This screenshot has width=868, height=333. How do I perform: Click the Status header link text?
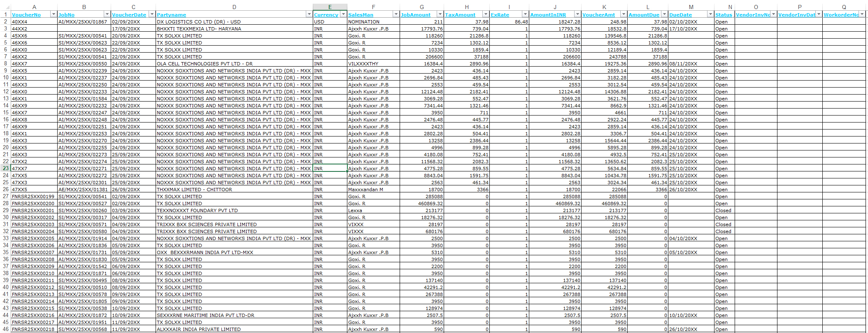click(x=724, y=15)
